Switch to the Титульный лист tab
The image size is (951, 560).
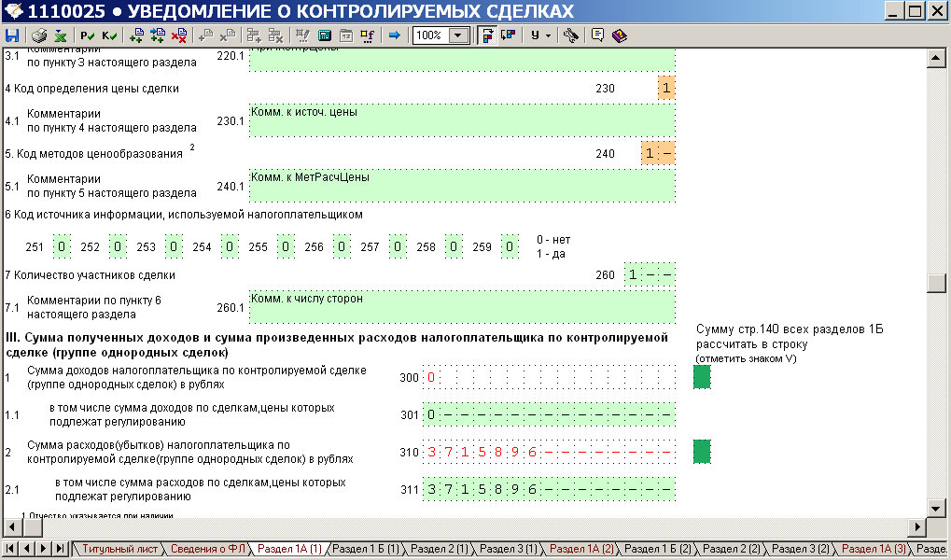tap(119, 549)
